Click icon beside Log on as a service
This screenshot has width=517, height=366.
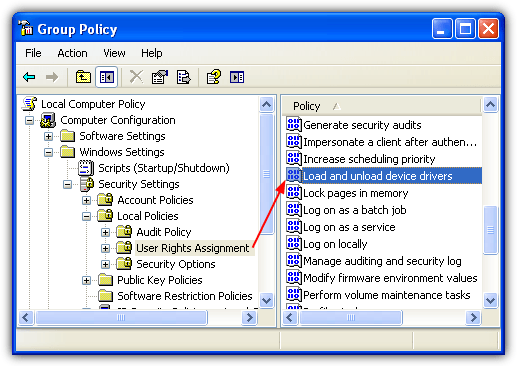click(294, 226)
